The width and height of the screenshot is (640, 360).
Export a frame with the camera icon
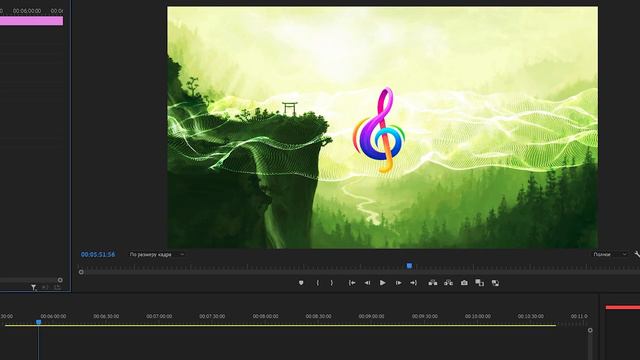464,283
